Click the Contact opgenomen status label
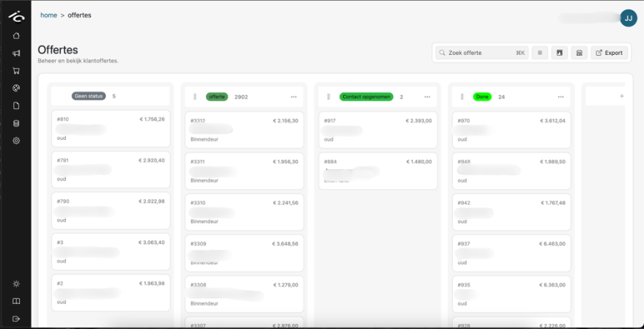644x329 pixels. (366, 97)
